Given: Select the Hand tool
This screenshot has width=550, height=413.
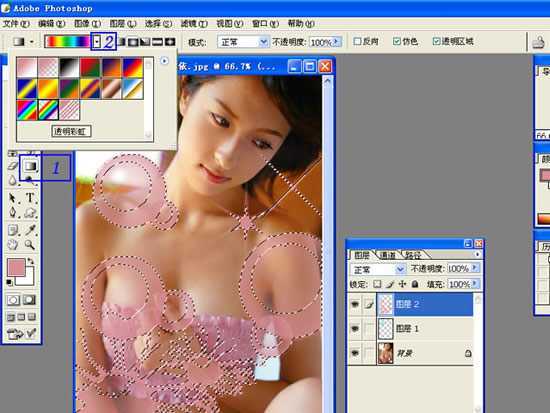Looking at the screenshot, I should click(x=13, y=245).
